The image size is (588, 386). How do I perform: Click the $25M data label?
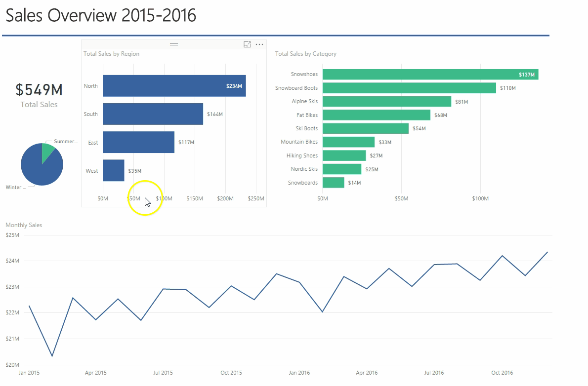[x=372, y=169]
